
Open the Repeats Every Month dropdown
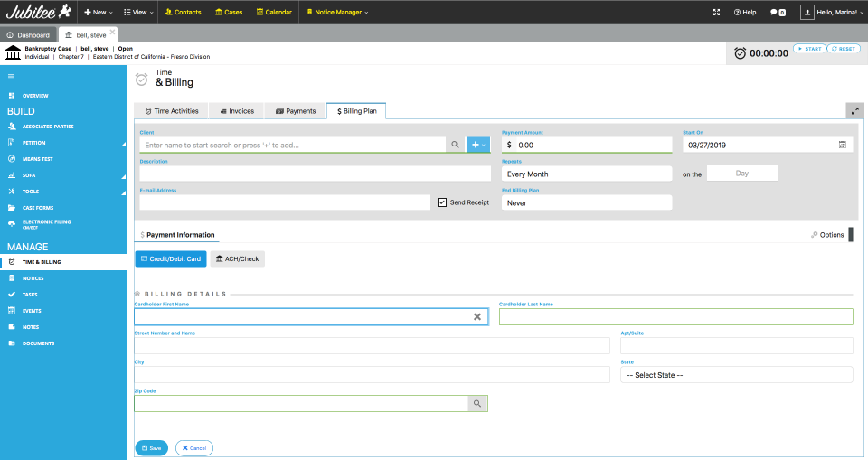pos(587,174)
